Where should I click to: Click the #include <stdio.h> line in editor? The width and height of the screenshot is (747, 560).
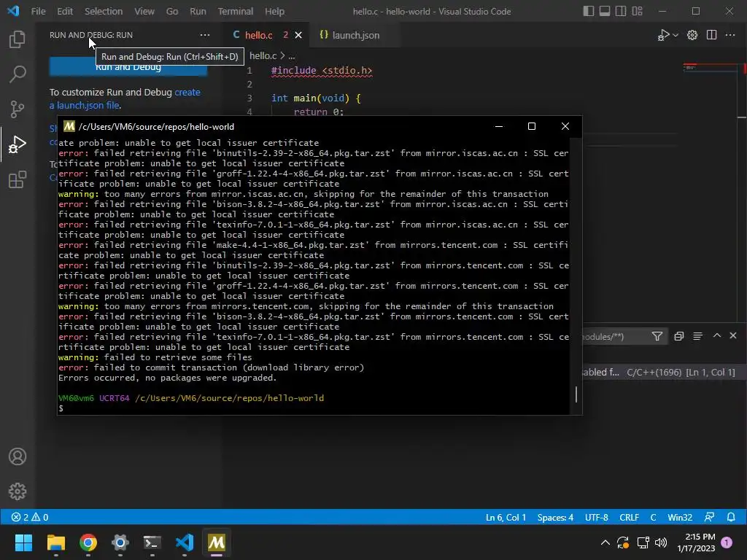(x=322, y=71)
